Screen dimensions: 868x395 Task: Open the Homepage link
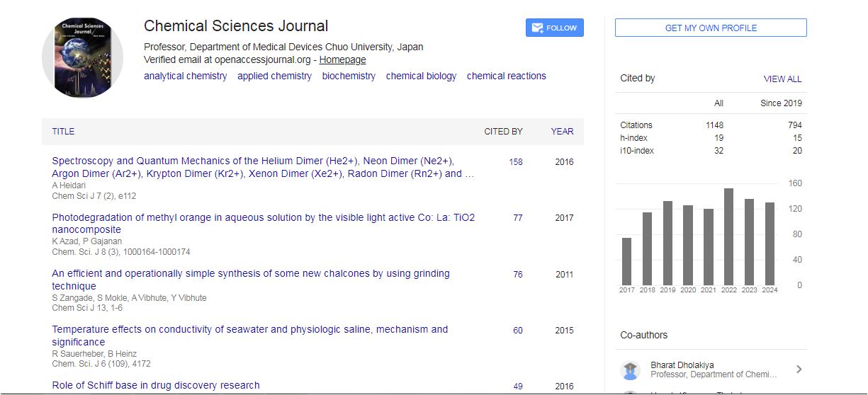tap(342, 59)
